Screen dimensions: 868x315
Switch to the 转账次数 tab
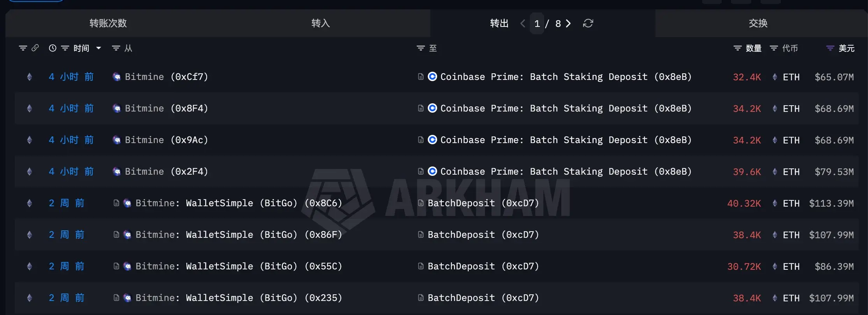(108, 23)
